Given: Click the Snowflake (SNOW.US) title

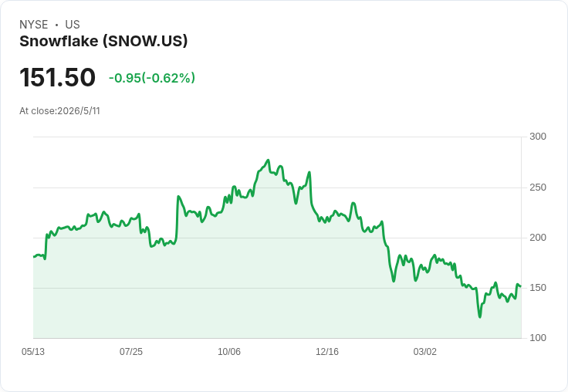Looking at the screenshot, I should 103,42.
